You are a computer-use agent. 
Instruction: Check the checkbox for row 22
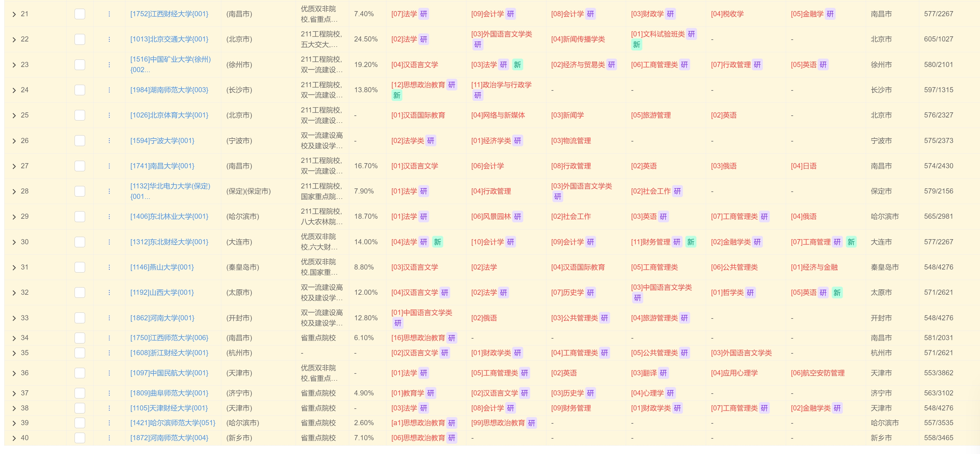pyautogui.click(x=80, y=39)
